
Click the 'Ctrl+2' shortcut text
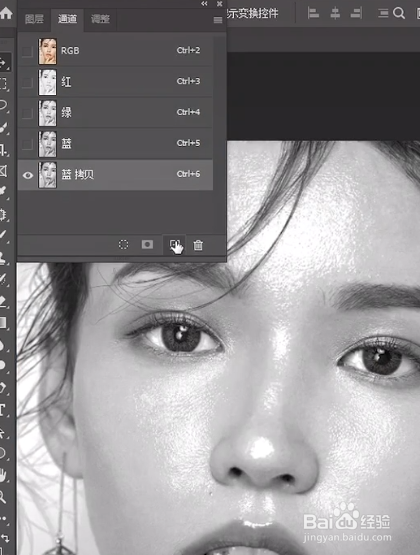[188, 50]
